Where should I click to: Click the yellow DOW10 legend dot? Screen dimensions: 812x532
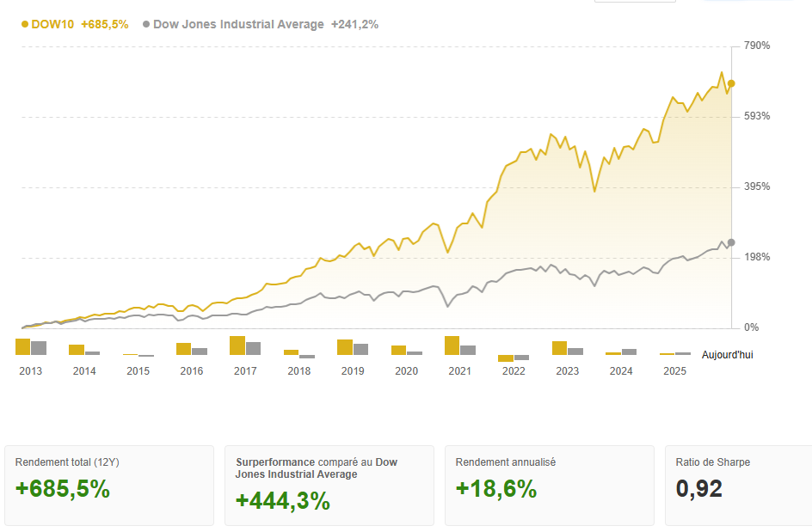(x=25, y=25)
